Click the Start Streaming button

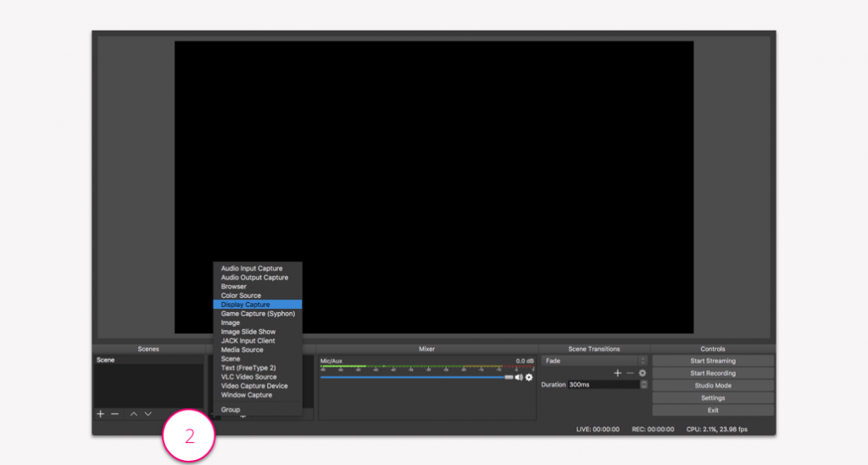pos(713,361)
